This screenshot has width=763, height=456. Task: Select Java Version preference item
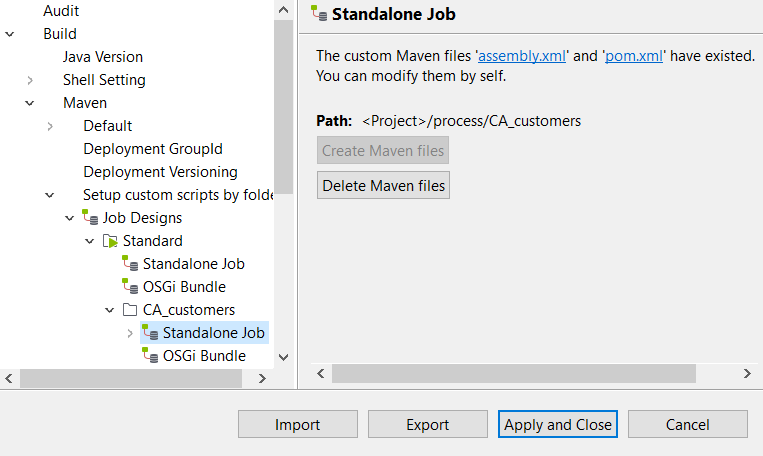click(x=102, y=57)
